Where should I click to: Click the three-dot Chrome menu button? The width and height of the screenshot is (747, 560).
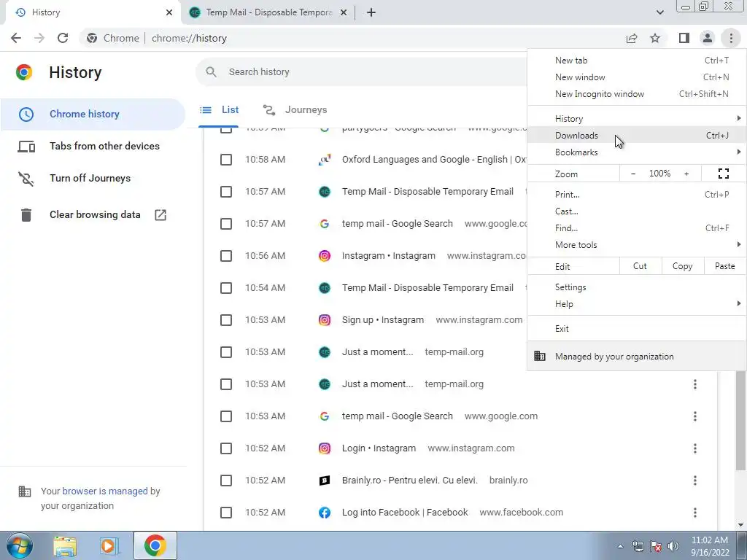731,38
